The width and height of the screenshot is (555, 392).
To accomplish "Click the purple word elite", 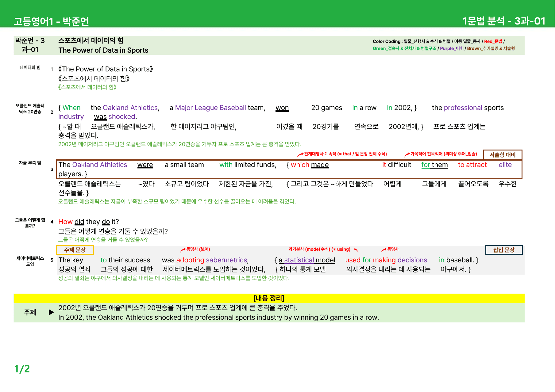I will coord(505,165).
